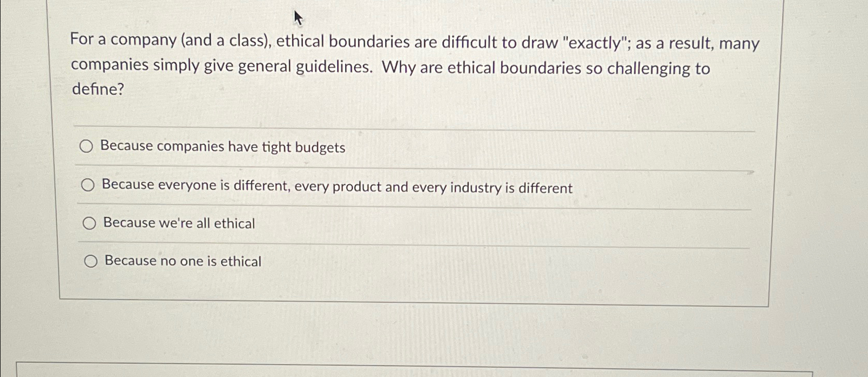This screenshot has height=377, width=868.
Task: Select "Because everyone is different" radio button
Action: pos(88,184)
